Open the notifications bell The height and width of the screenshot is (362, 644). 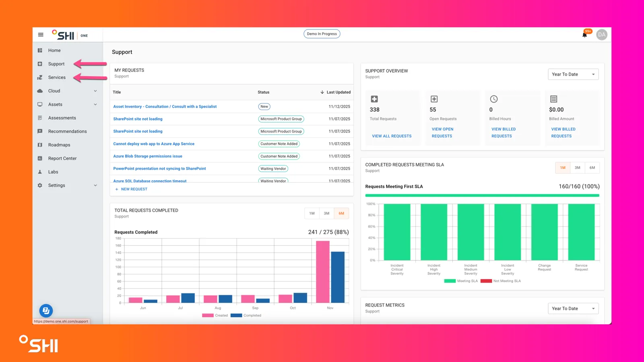click(x=584, y=35)
